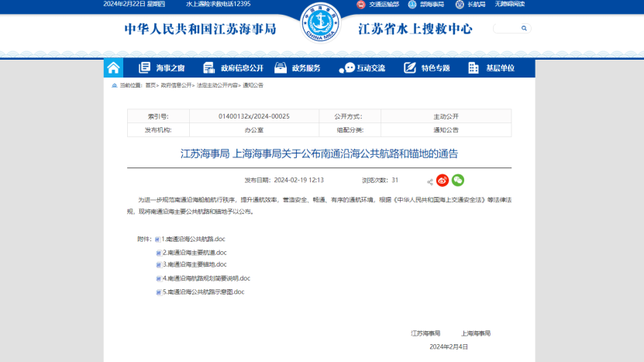Click 海事之窗 document icon in navbar
The width and height of the screenshot is (644, 362).
coord(144,67)
